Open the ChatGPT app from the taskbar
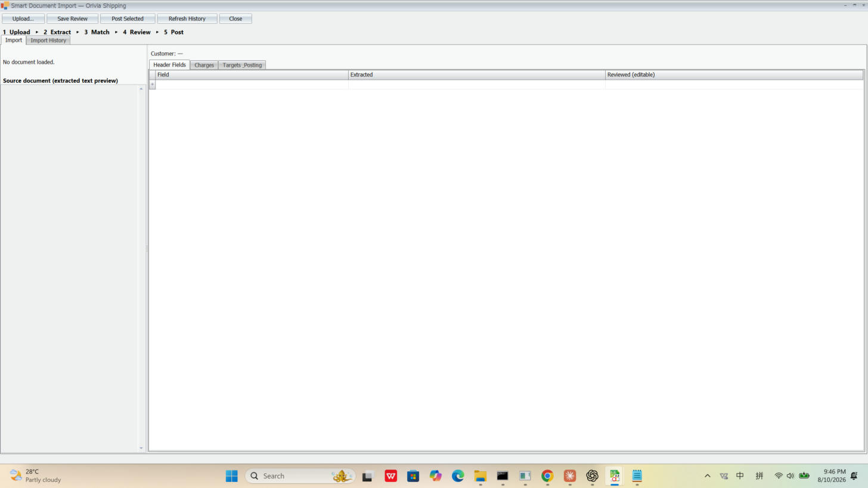The height and width of the screenshot is (488, 868). point(592,475)
